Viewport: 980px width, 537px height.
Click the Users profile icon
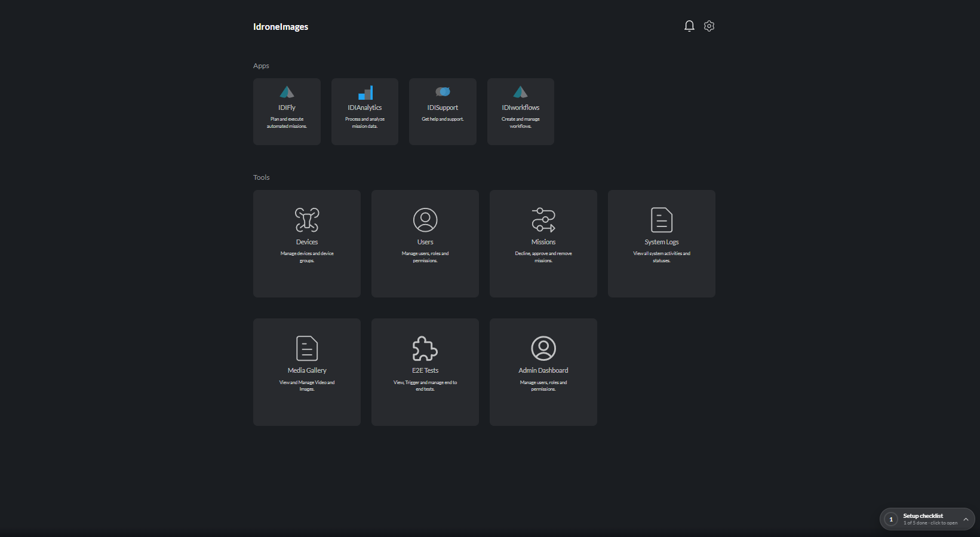click(x=425, y=220)
